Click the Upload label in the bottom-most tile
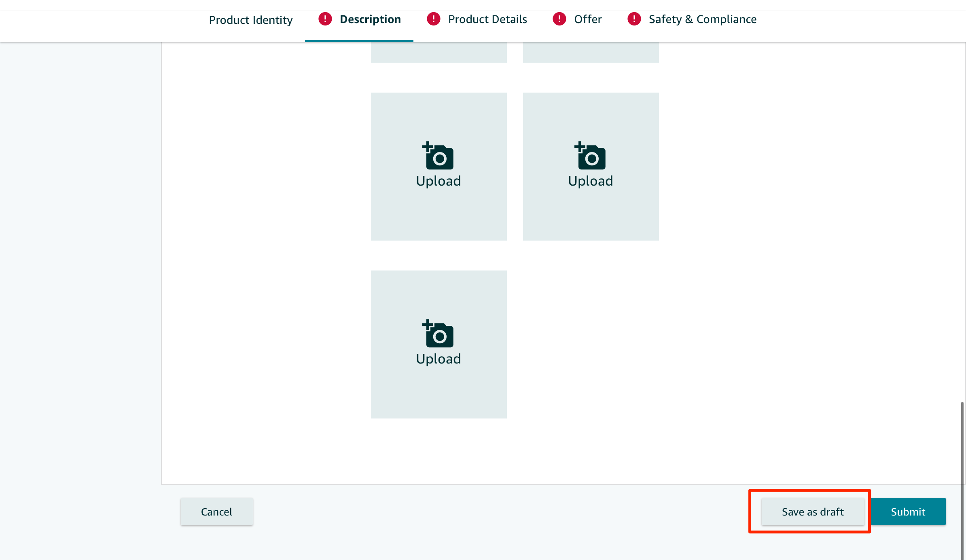The height and width of the screenshot is (560, 966). tap(438, 359)
